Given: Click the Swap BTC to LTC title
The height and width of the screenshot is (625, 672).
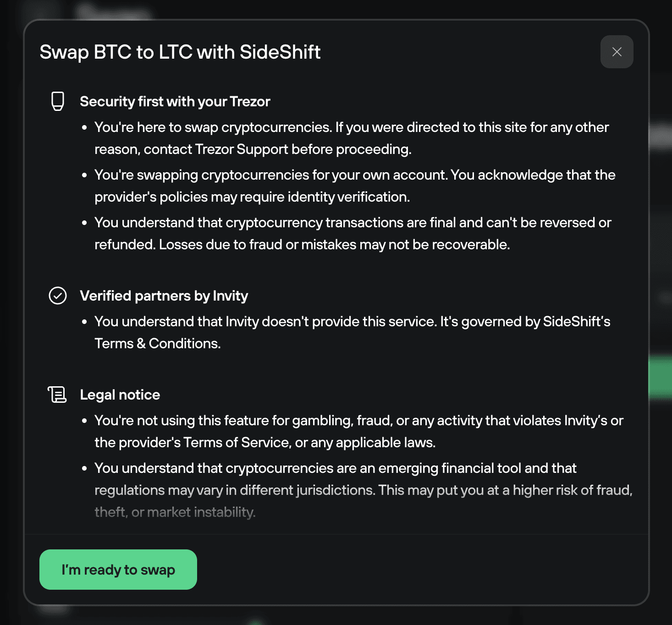Looking at the screenshot, I should point(180,52).
